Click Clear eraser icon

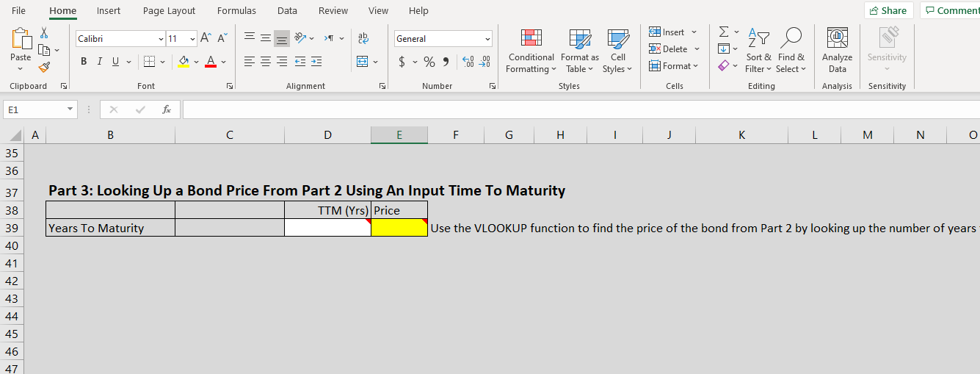[x=724, y=66]
